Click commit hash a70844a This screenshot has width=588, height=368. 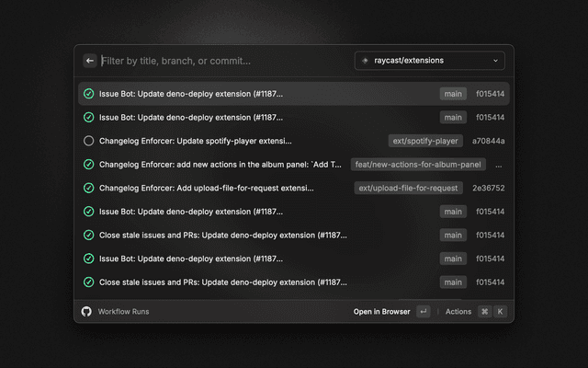[x=488, y=141]
